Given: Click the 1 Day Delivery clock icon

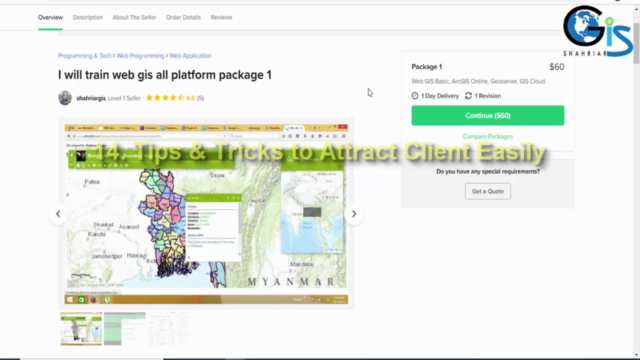Looking at the screenshot, I should coord(415,96).
